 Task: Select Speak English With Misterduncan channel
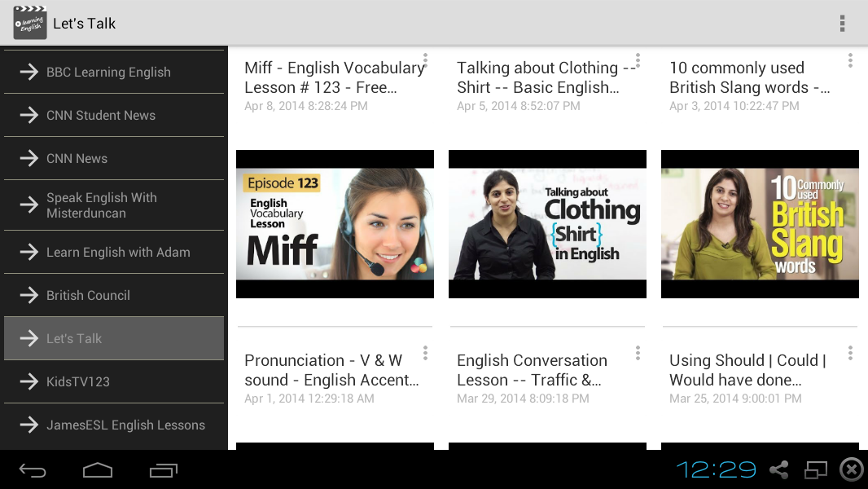coord(114,205)
